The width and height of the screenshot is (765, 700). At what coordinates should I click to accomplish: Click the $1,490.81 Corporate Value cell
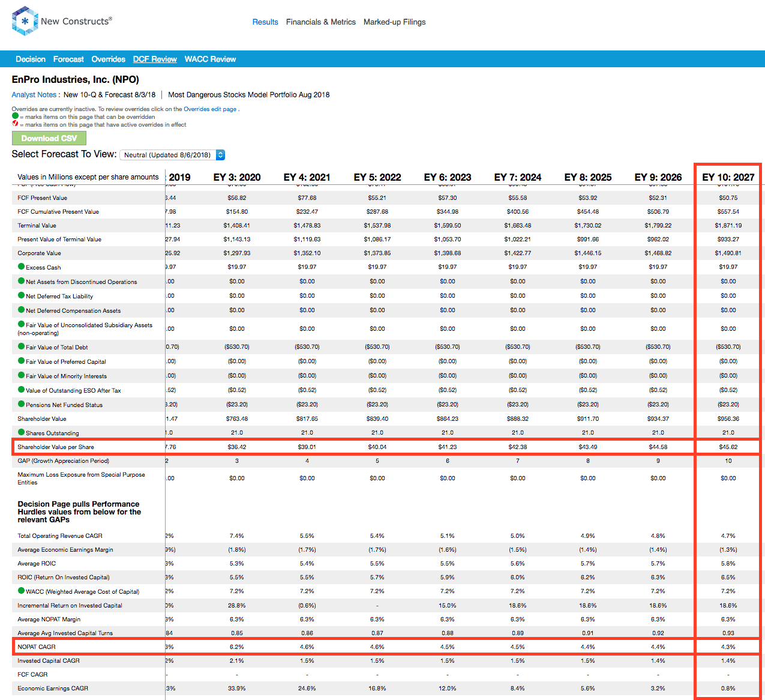[728, 253]
